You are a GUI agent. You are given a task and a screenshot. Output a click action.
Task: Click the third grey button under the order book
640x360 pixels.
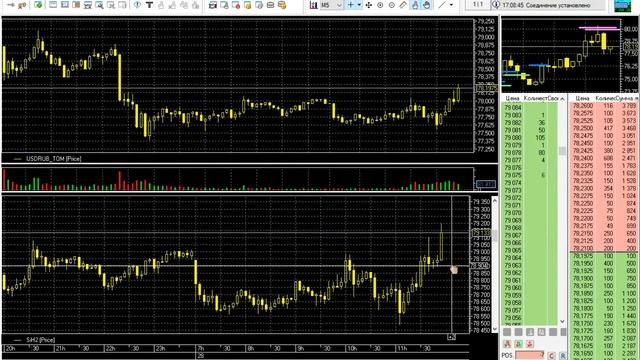(x=530, y=332)
